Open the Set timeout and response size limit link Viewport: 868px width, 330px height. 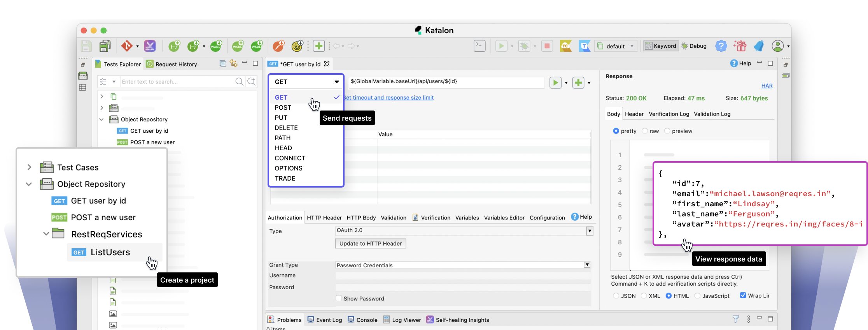point(388,98)
